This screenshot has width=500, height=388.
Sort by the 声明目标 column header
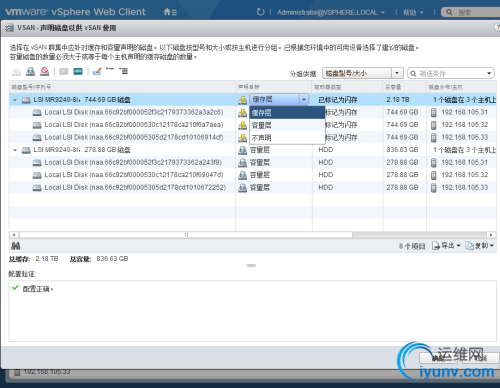[274, 87]
